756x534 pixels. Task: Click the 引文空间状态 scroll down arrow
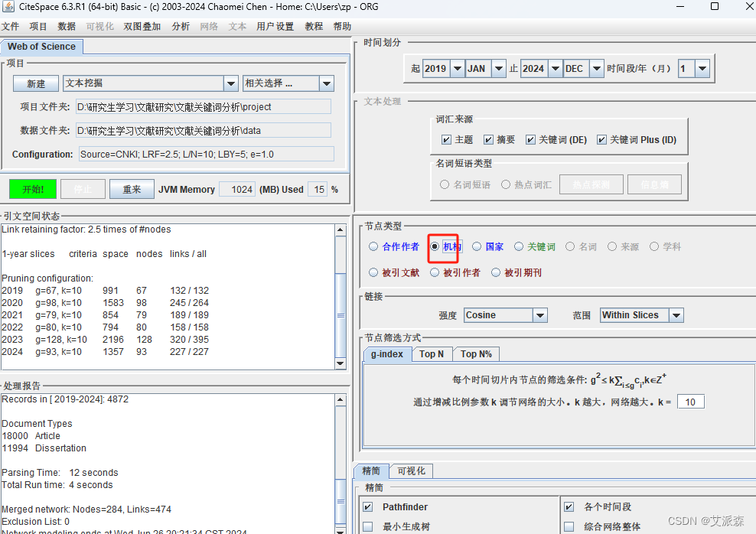click(x=341, y=364)
